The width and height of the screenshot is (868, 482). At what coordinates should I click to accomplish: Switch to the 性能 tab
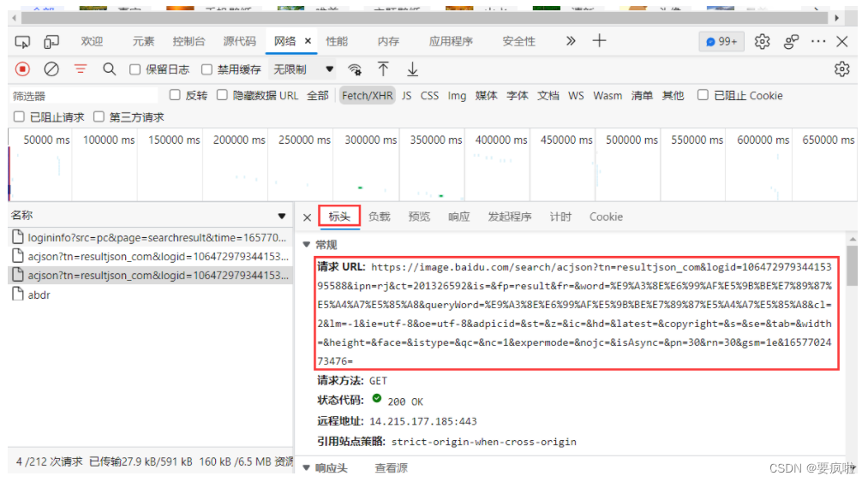(x=337, y=41)
